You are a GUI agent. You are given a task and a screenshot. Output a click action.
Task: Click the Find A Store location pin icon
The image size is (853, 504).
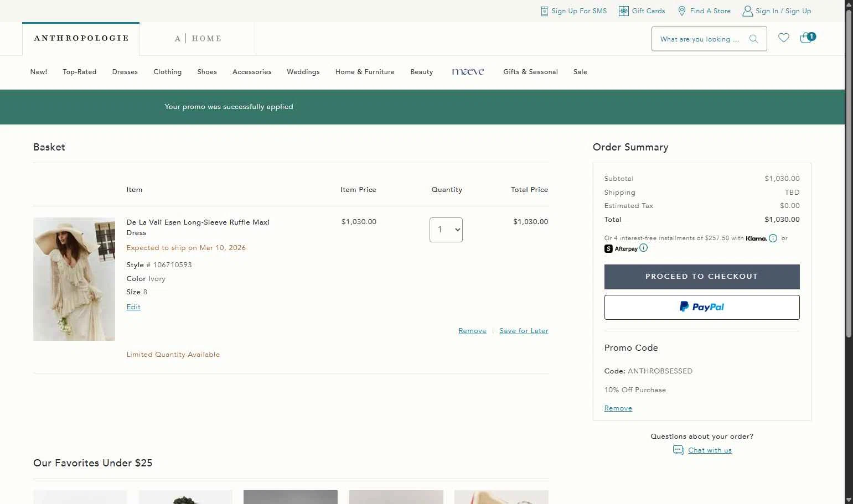[682, 11]
